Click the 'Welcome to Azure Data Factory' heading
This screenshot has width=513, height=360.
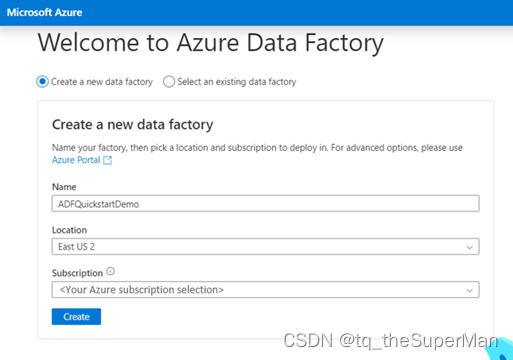click(x=211, y=43)
